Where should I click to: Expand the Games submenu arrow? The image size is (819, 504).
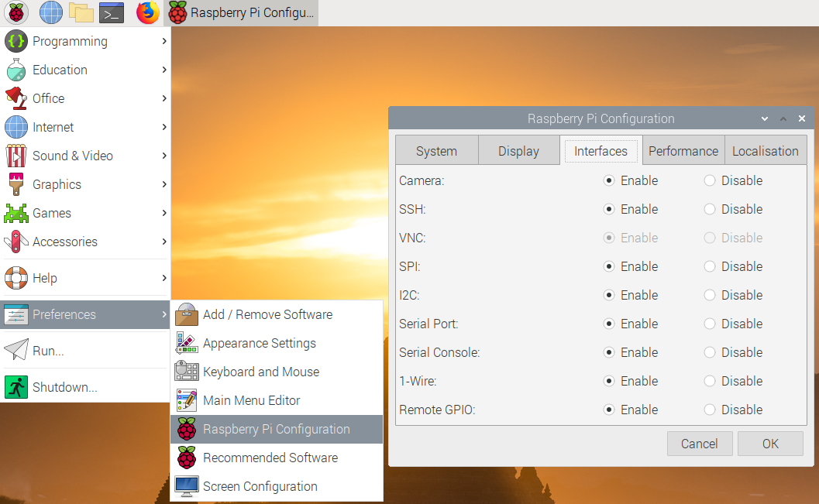pos(164,214)
